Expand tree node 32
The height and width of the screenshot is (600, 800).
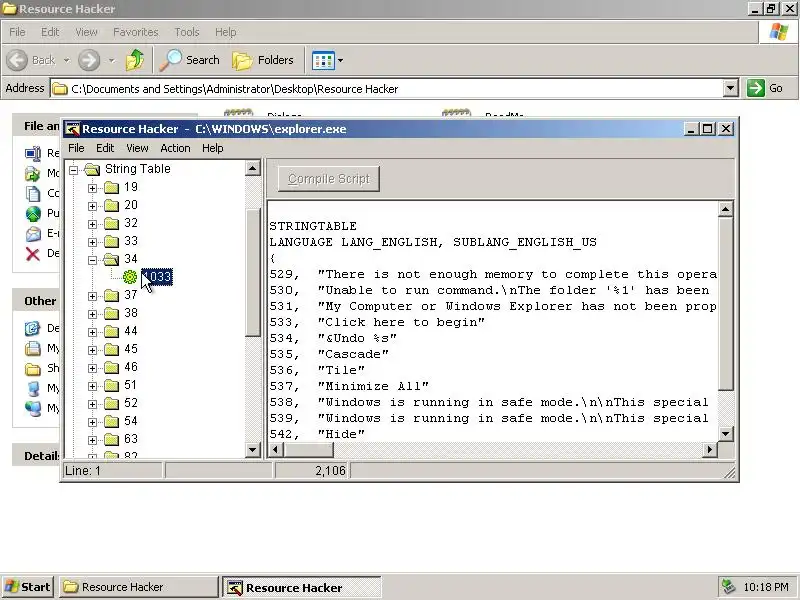92,224
